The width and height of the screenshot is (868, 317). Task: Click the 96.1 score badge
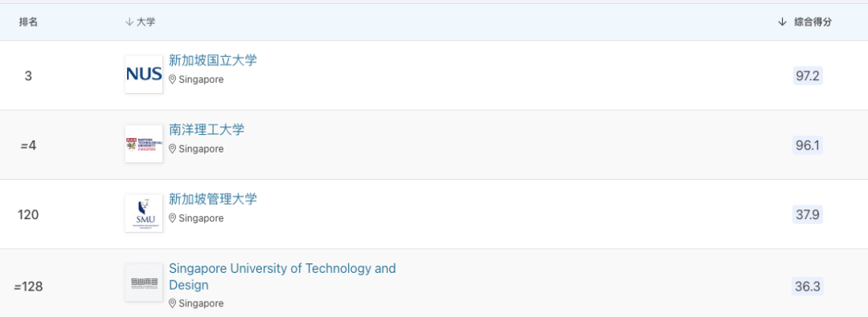tap(808, 145)
